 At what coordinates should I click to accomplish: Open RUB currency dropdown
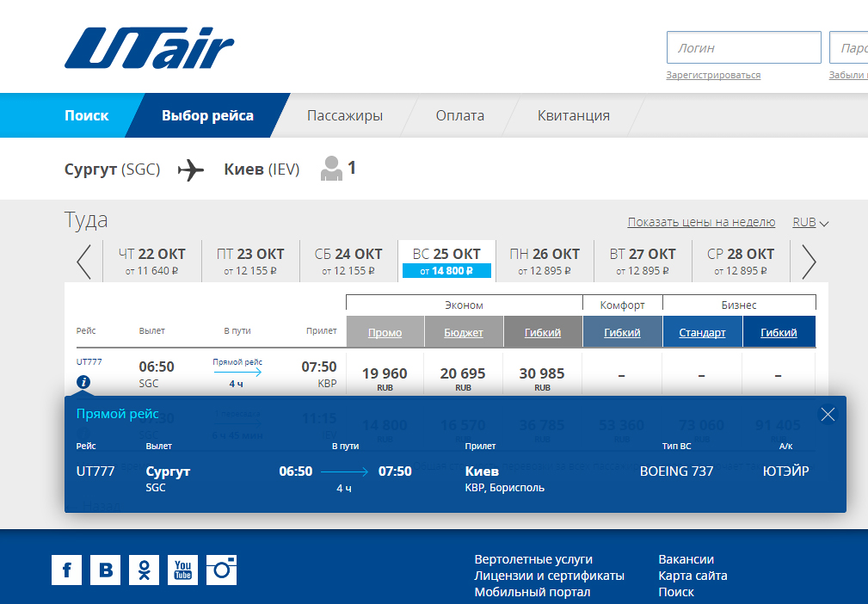coord(810,223)
